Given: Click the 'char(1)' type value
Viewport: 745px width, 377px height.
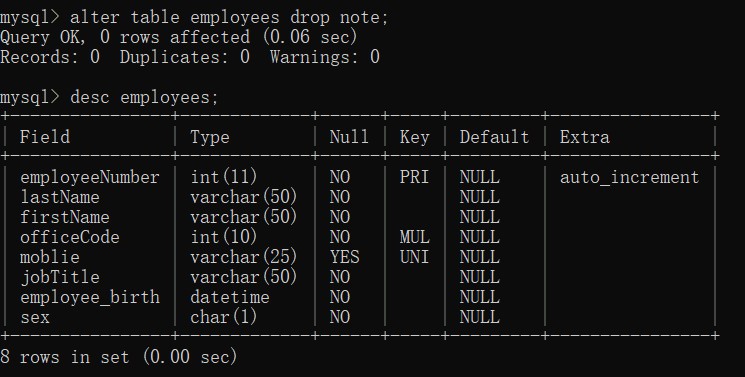Looking at the screenshot, I should 224,317.
